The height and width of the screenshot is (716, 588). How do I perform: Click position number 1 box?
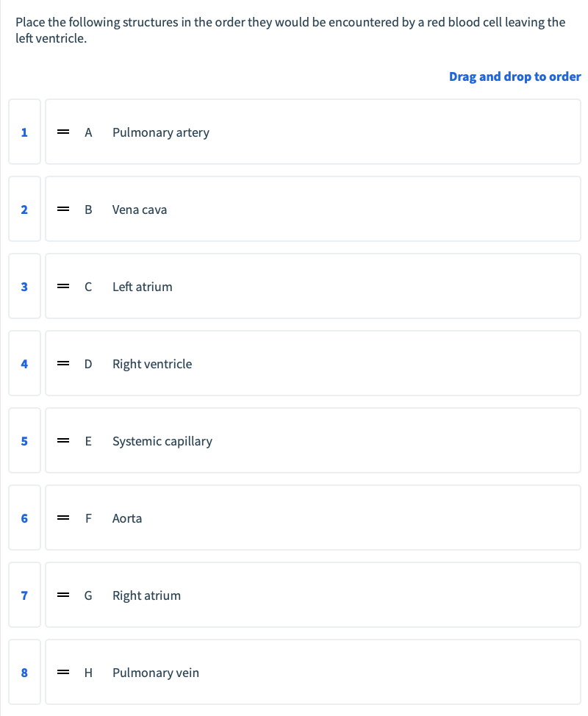[x=25, y=132]
